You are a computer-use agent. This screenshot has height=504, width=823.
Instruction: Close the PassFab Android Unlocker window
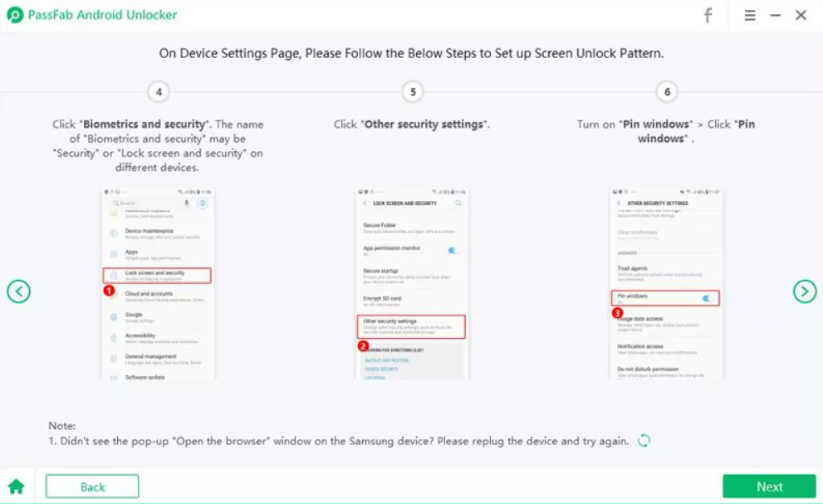pyautogui.click(x=801, y=15)
